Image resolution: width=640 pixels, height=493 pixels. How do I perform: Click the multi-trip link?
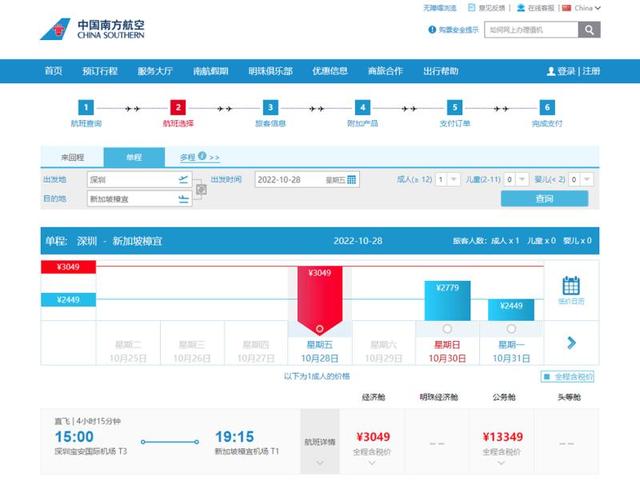click(188, 157)
